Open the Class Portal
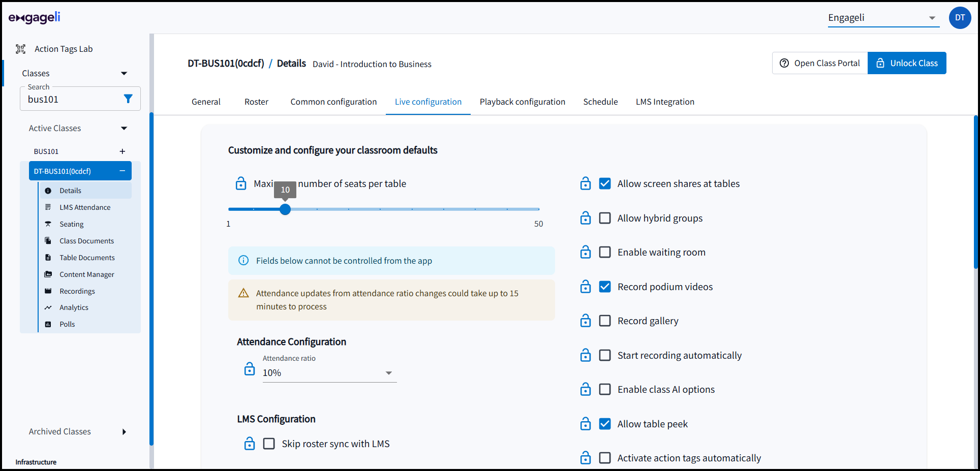 (819, 63)
